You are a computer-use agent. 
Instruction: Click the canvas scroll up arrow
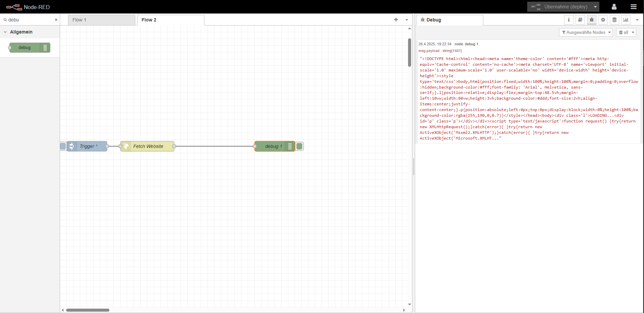coord(409,29)
